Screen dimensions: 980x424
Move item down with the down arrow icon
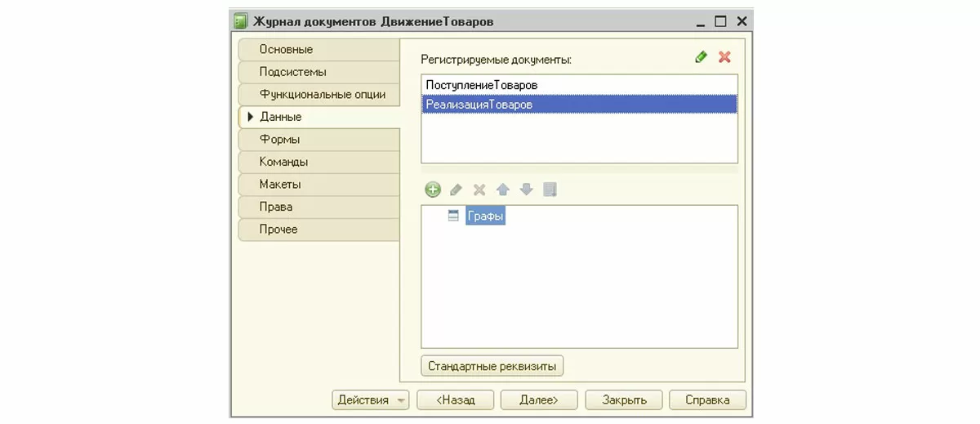point(527,190)
